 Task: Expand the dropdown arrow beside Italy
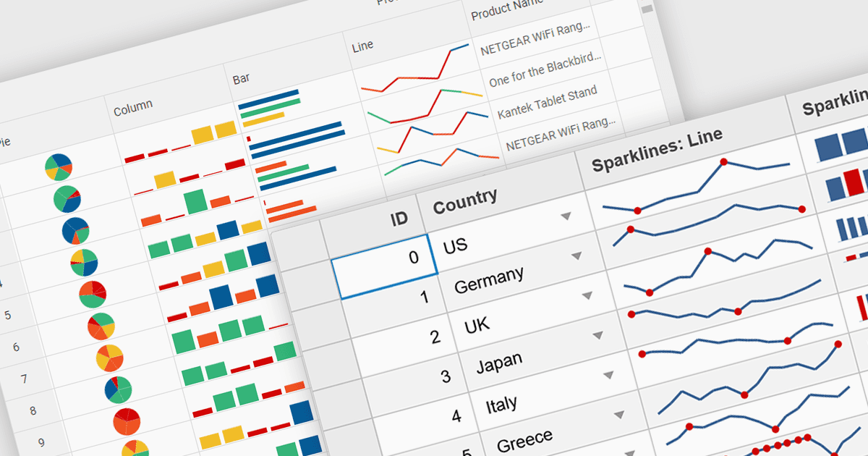click(x=608, y=375)
